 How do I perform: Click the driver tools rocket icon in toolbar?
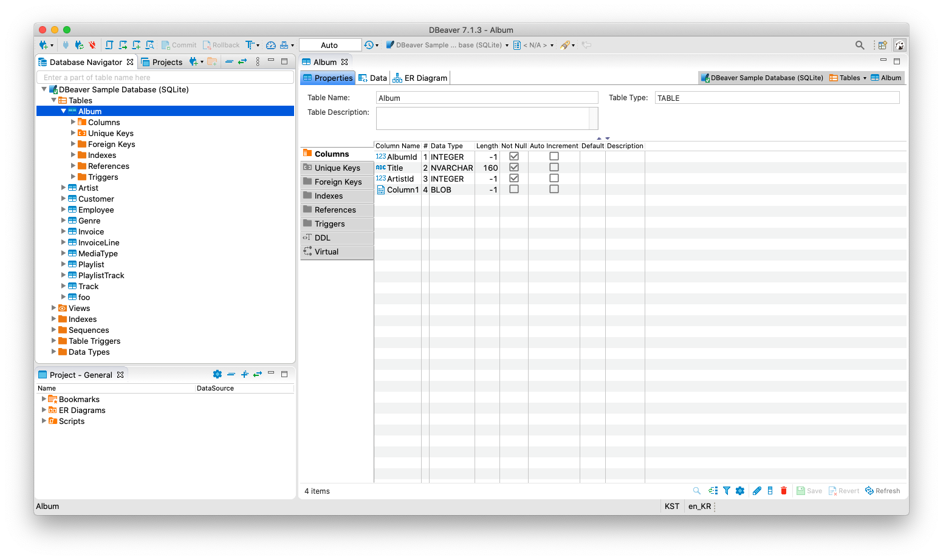point(566,45)
